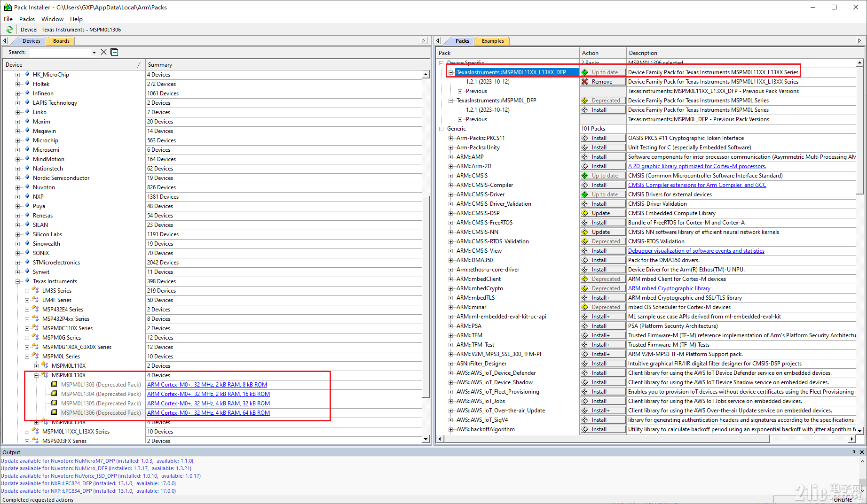Screen dimensions: 867x504
Task: Open the 2D graphic library description link
Action: coord(697,166)
